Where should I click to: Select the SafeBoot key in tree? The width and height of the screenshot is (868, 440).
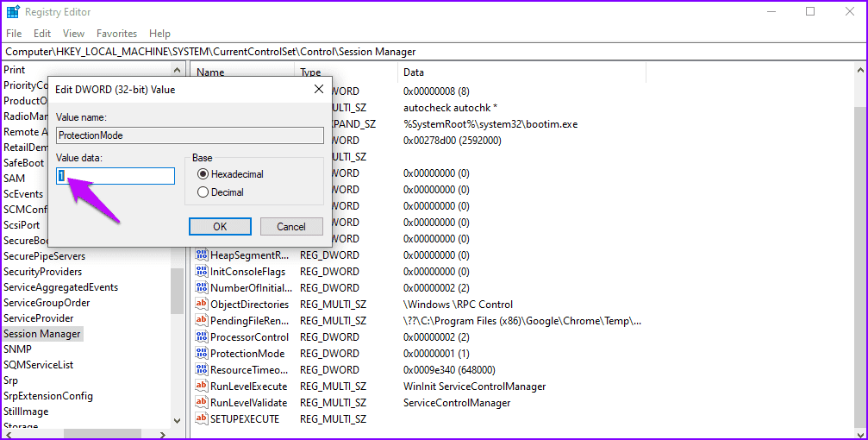(x=24, y=163)
